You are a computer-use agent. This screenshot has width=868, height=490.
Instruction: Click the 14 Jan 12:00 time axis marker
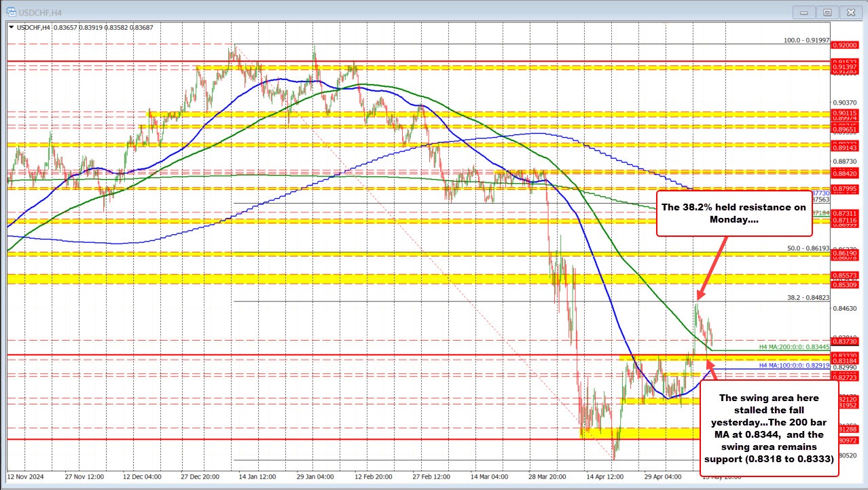pos(257,476)
